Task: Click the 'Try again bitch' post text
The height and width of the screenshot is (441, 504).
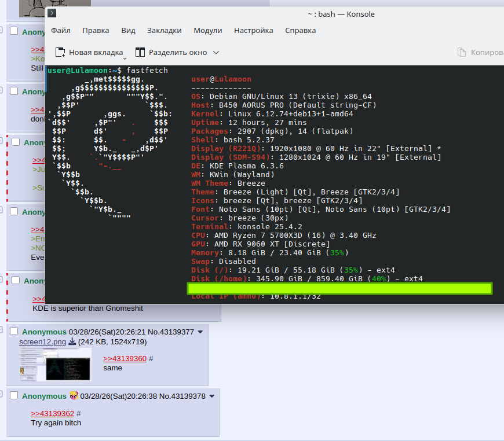Action: pos(56,423)
